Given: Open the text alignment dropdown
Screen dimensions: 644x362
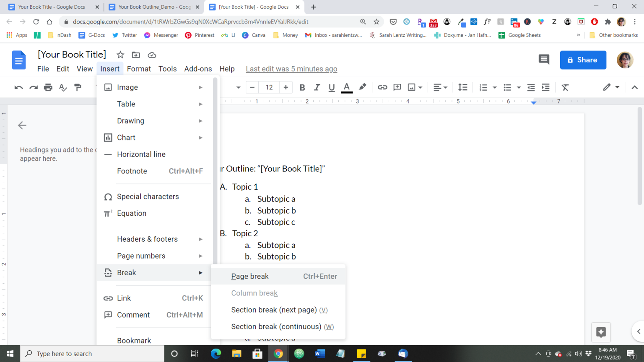Looking at the screenshot, I should (x=440, y=87).
